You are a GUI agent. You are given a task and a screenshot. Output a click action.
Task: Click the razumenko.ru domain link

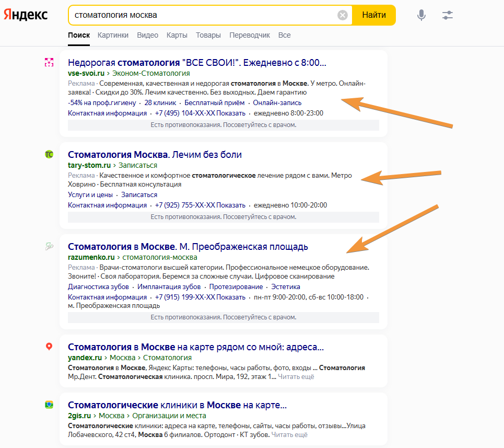91,257
